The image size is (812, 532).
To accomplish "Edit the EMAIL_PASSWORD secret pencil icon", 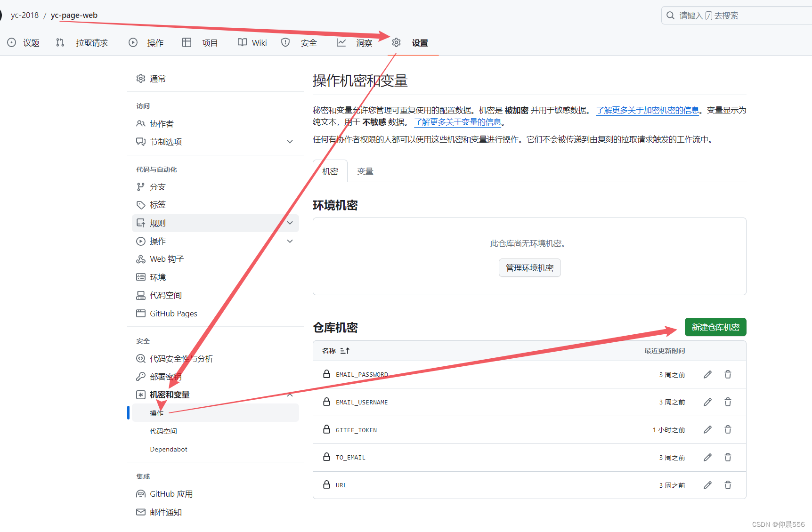I will (x=707, y=375).
